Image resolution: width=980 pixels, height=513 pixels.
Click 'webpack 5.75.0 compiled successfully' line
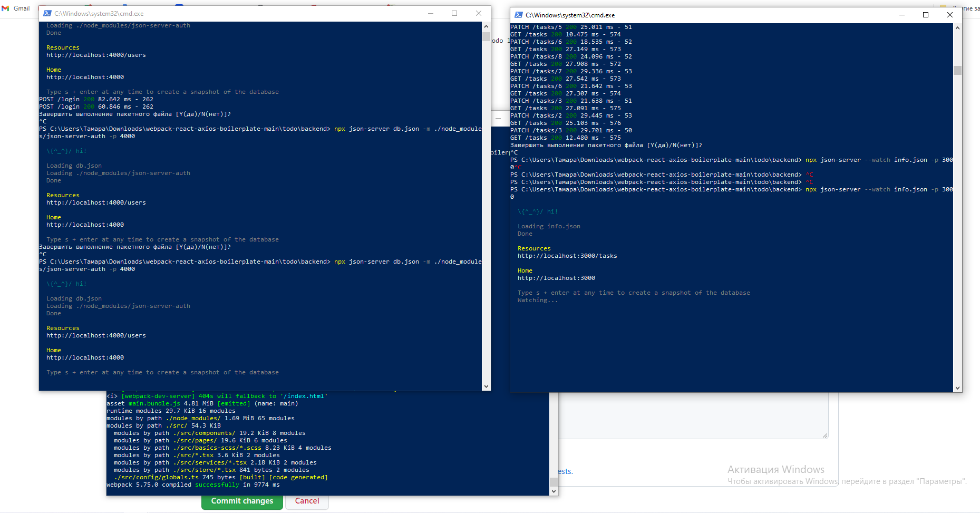[x=193, y=485]
